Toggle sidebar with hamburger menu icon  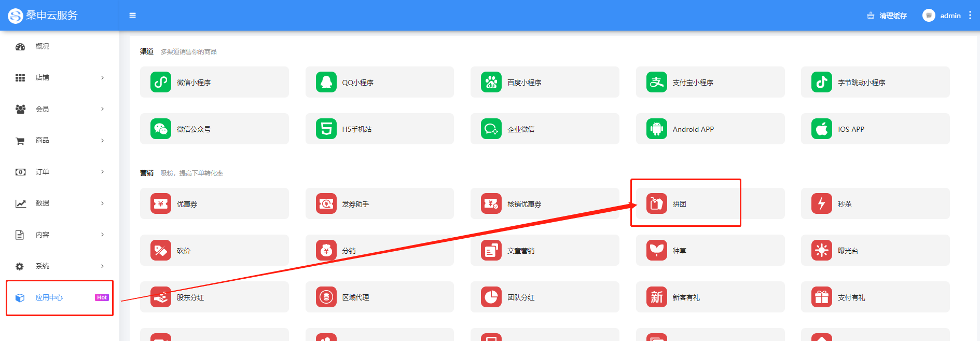coord(133,16)
